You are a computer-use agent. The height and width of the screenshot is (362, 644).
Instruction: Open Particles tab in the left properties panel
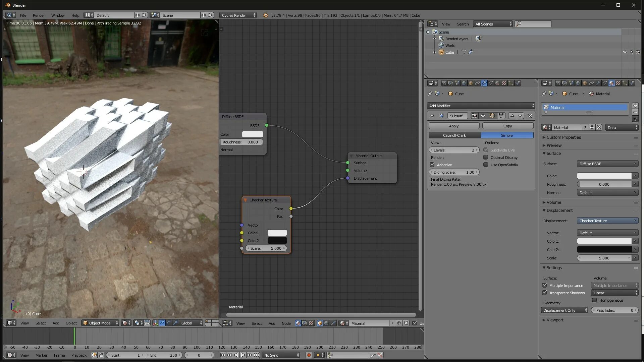click(x=511, y=83)
